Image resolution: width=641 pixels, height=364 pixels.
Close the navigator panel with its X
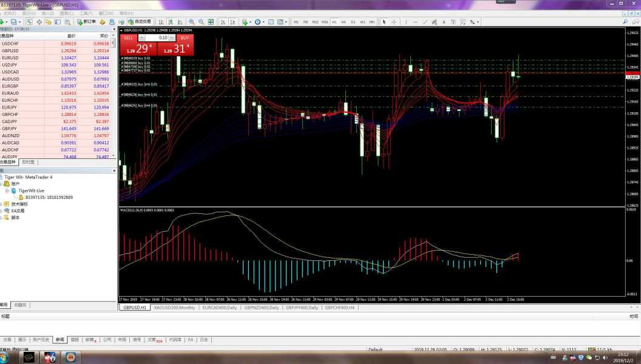115,170
